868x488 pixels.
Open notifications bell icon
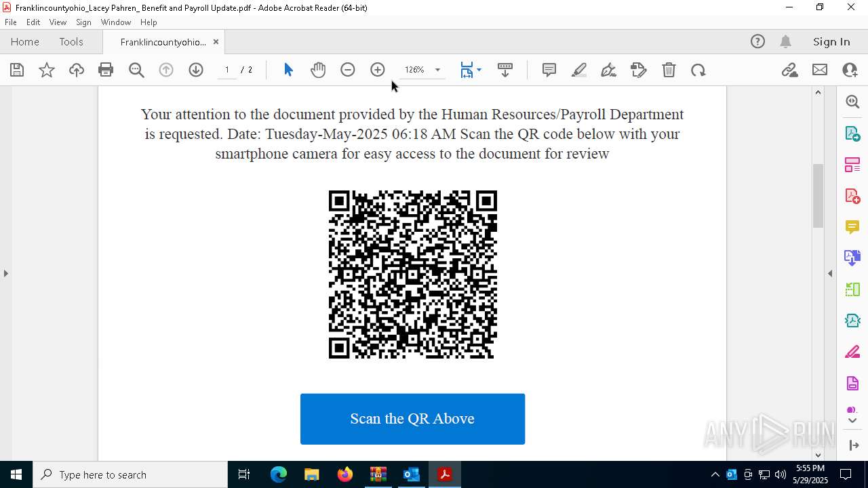pos(786,41)
